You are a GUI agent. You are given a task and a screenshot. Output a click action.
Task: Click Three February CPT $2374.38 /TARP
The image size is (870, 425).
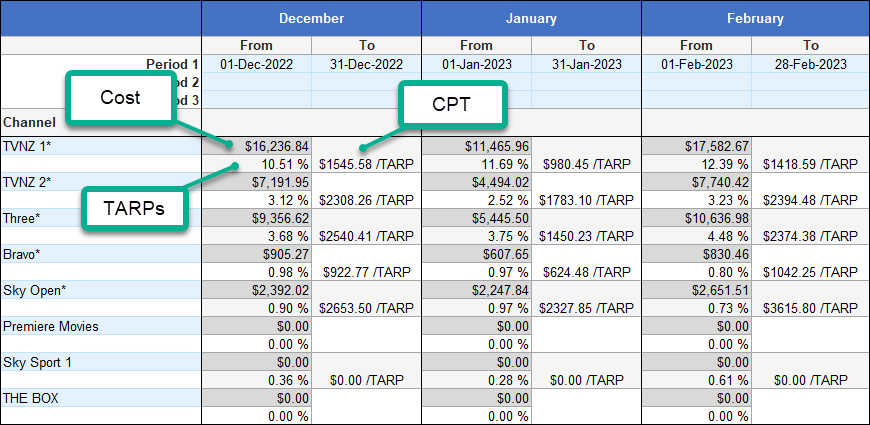[x=811, y=236]
